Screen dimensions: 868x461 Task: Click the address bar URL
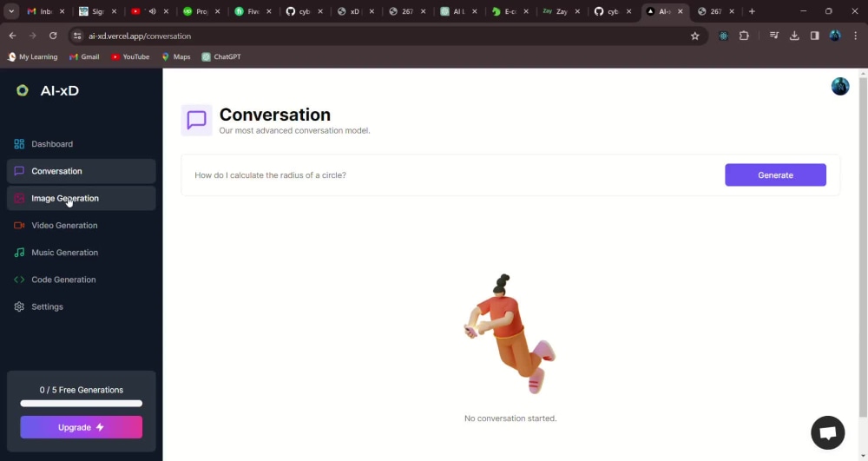coord(140,36)
